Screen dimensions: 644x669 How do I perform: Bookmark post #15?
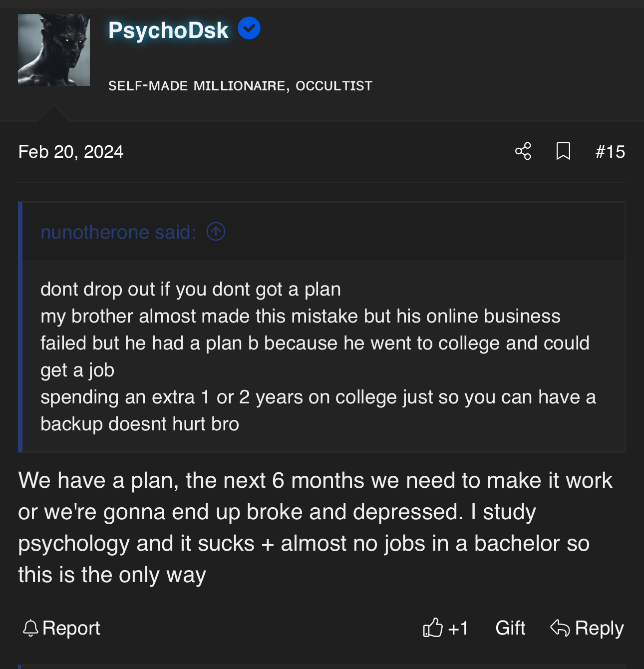[x=563, y=151]
